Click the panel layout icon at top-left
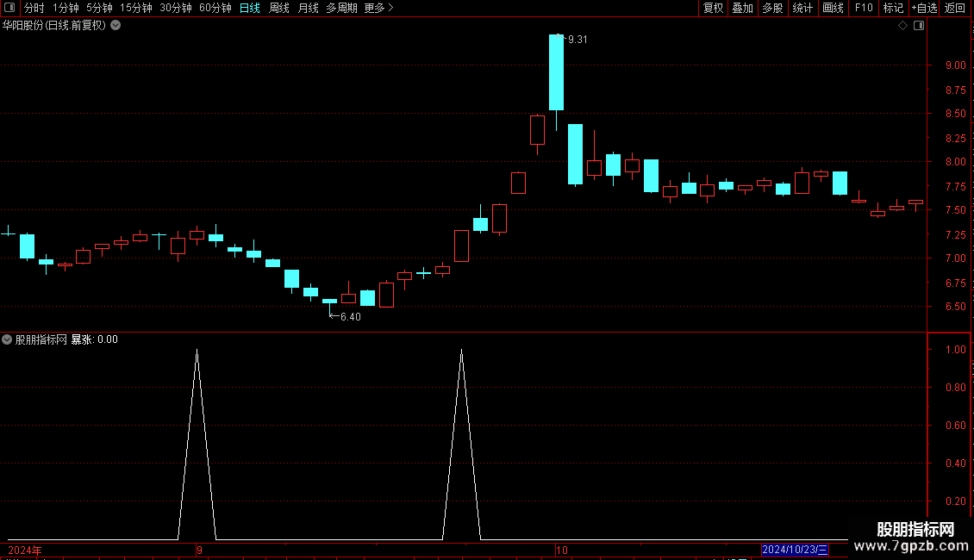This screenshot has height=560, width=974. [9, 8]
